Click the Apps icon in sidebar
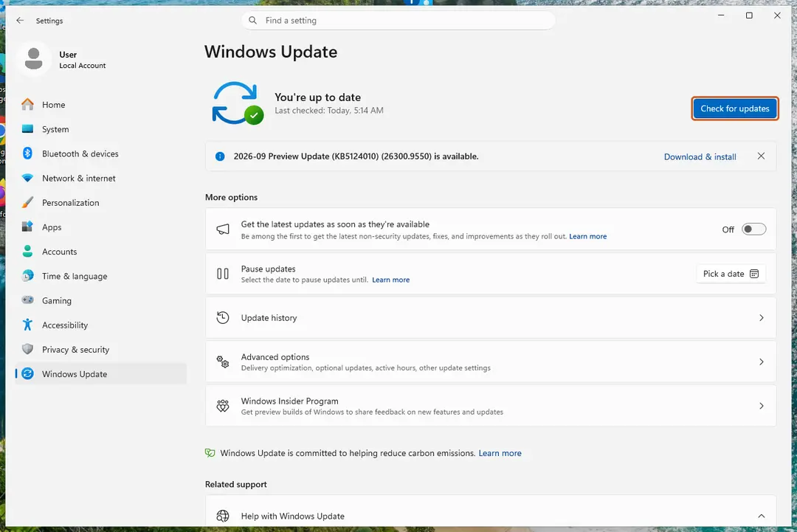 pos(27,227)
